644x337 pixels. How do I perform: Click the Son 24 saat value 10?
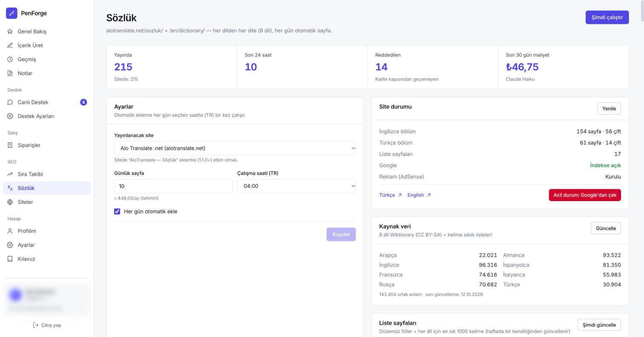point(251,67)
